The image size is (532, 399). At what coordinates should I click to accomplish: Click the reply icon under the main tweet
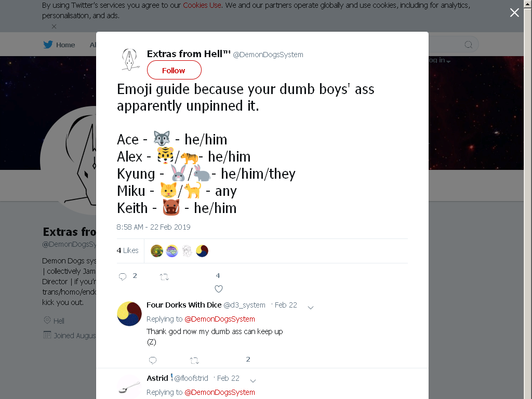click(x=123, y=276)
